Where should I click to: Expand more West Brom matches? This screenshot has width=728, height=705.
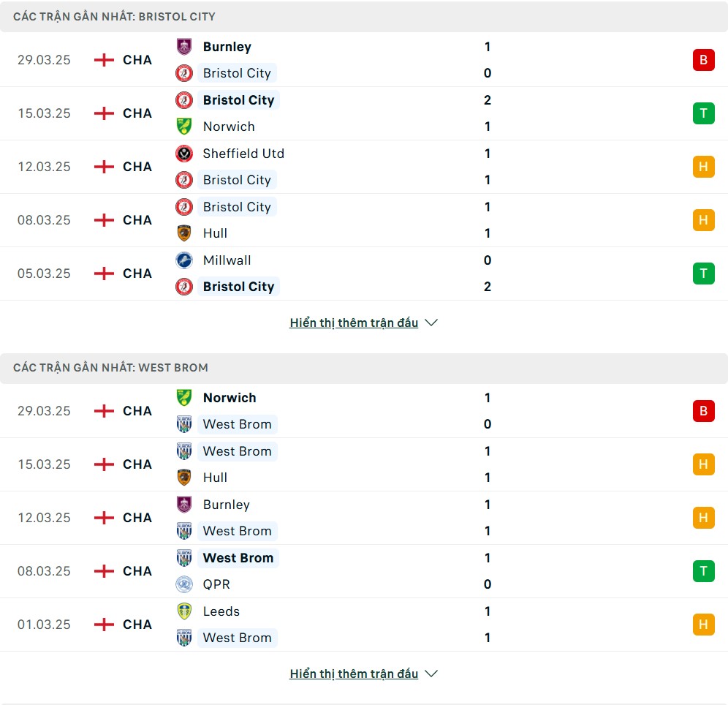354,674
